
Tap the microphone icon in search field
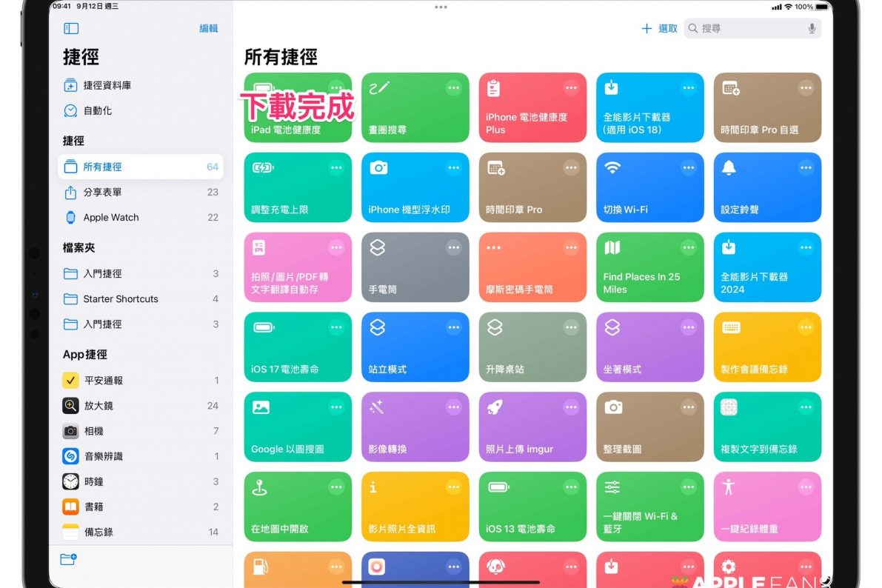[x=812, y=28]
